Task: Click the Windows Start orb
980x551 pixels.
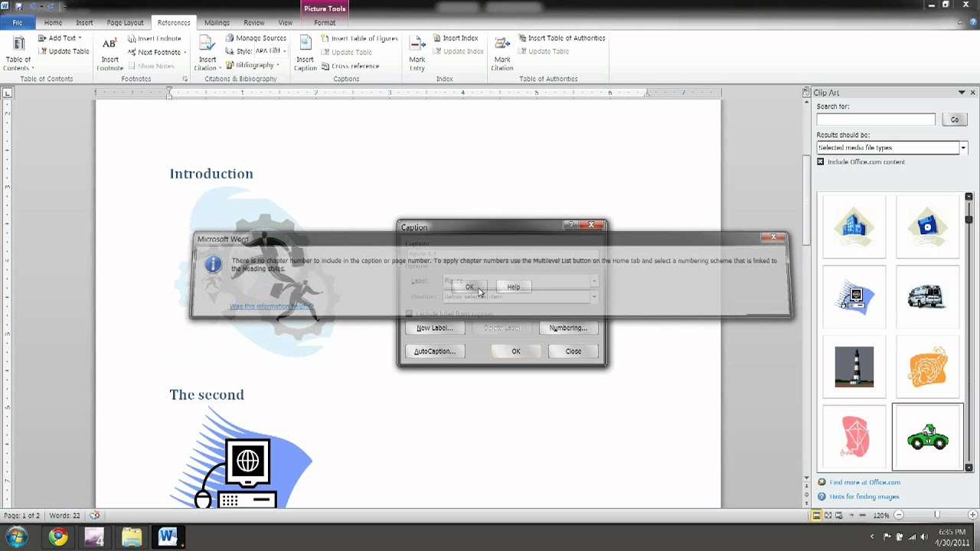Action: (x=17, y=536)
